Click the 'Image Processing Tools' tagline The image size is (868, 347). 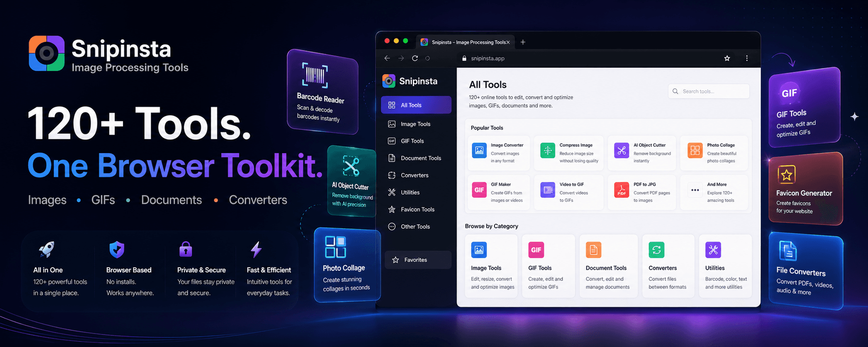(130, 68)
